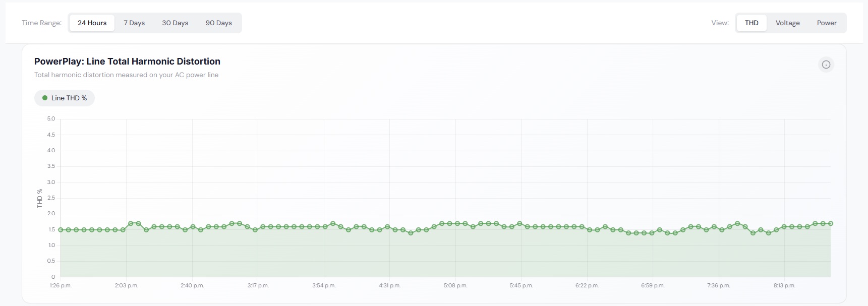Click the 1:26 p.m. x-axis label
The width and height of the screenshot is (868, 306).
61,286
